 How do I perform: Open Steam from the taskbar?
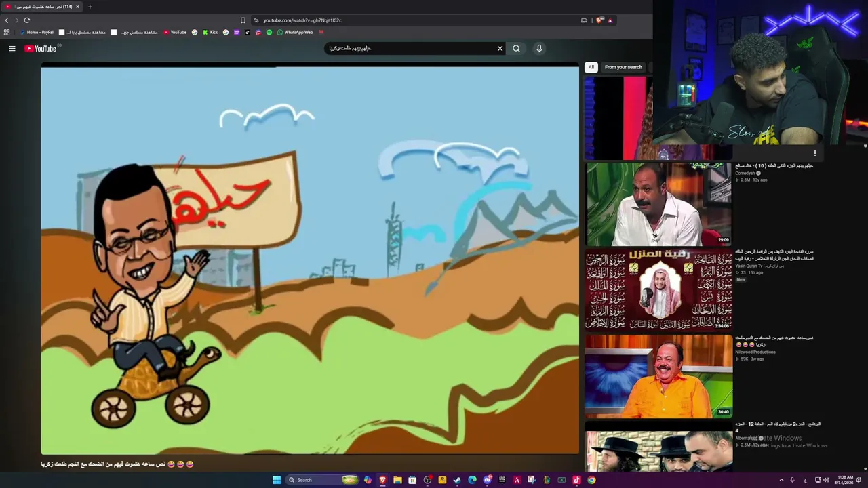coord(457,480)
